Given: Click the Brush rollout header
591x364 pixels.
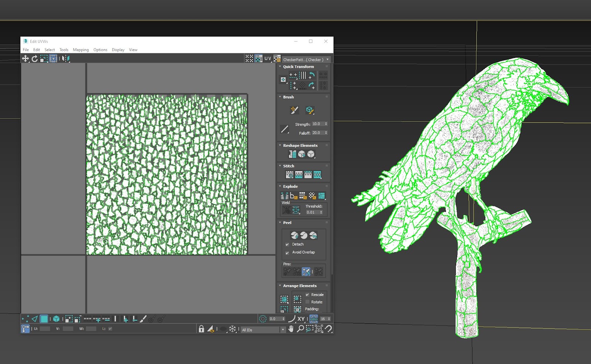Looking at the screenshot, I should 288,97.
